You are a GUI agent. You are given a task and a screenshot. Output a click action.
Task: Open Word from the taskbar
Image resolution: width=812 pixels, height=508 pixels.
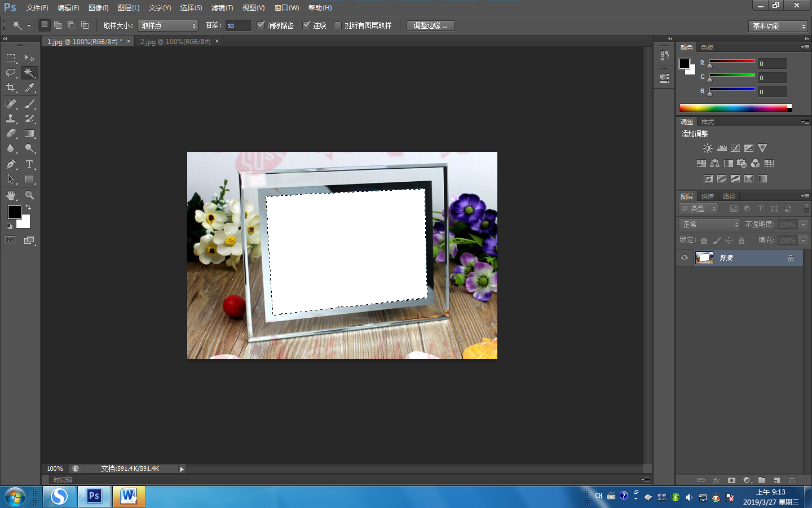(129, 497)
